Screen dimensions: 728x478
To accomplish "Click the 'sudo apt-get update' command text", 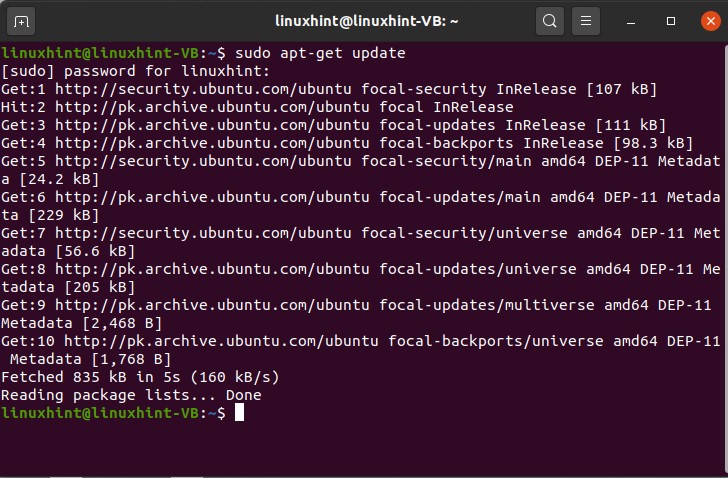I will click(320, 53).
